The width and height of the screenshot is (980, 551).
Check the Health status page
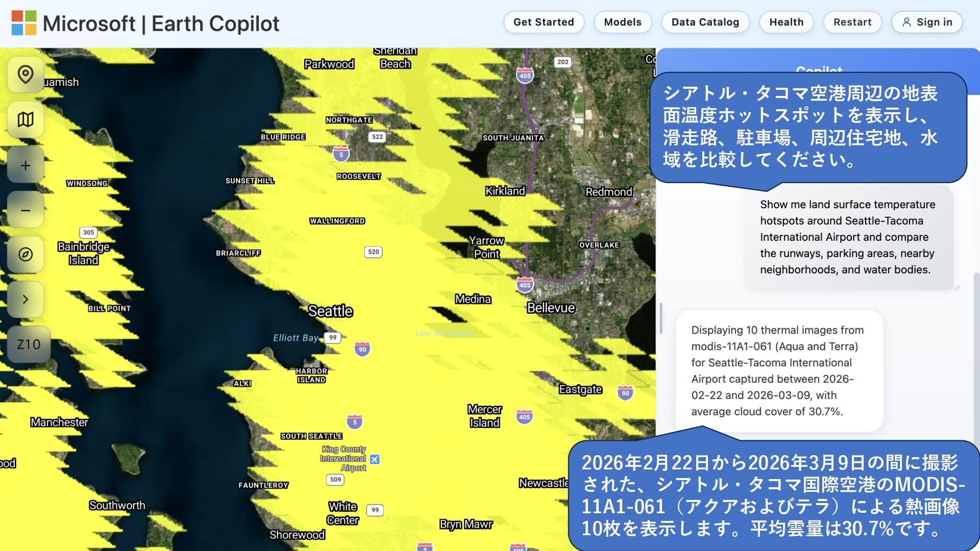coord(786,22)
